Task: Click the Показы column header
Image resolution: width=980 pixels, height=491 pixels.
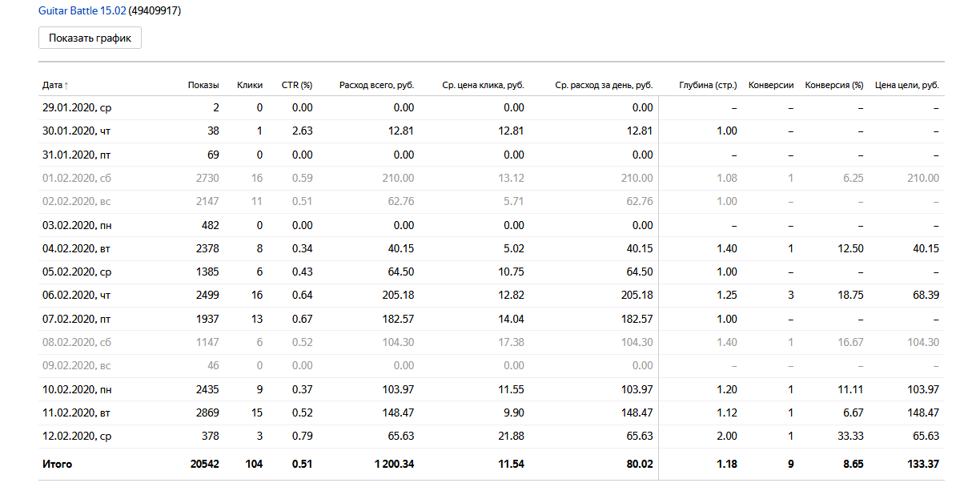Action: click(x=203, y=85)
